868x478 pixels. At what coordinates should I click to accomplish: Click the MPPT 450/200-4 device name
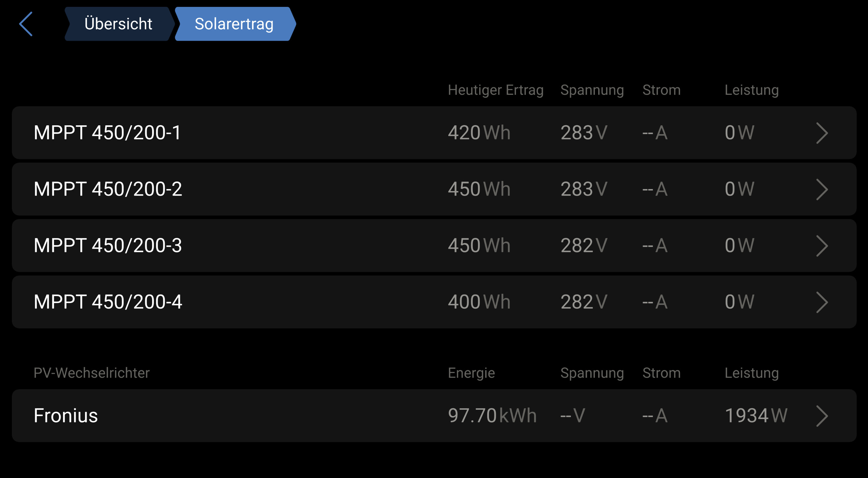(108, 301)
